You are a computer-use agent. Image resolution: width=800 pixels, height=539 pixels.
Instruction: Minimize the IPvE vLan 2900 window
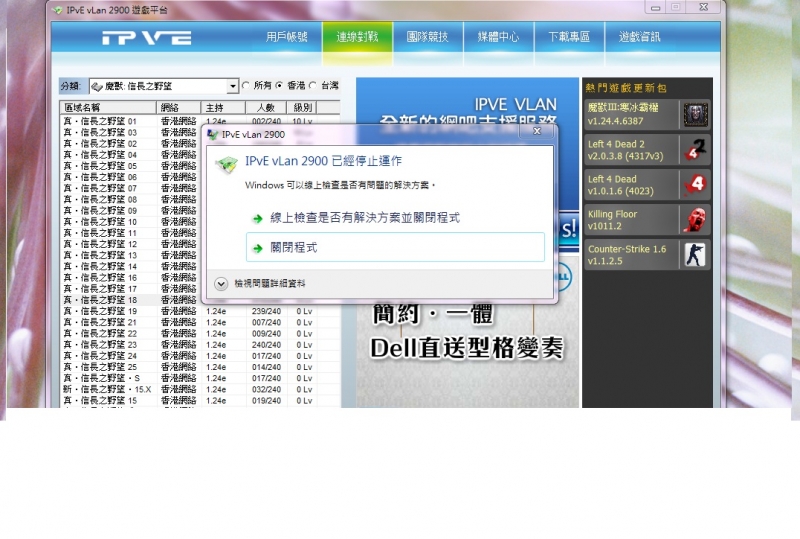click(x=656, y=8)
